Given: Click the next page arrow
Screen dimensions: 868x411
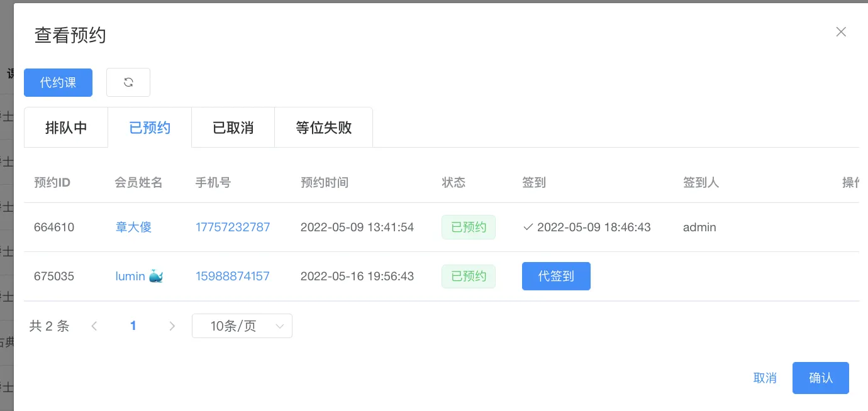Looking at the screenshot, I should pos(172,326).
